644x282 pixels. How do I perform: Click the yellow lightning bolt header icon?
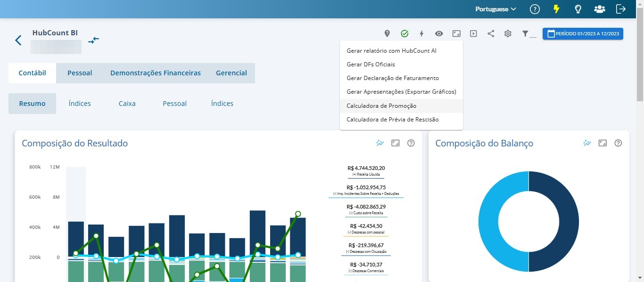click(x=556, y=9)
